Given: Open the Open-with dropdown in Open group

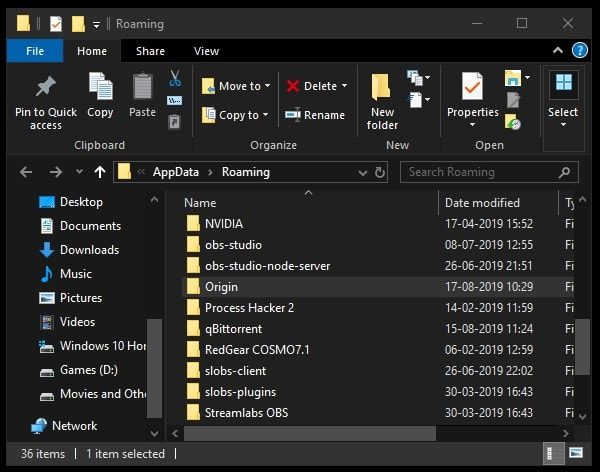Looking at the screenshot, I should (x=527, y=78).
